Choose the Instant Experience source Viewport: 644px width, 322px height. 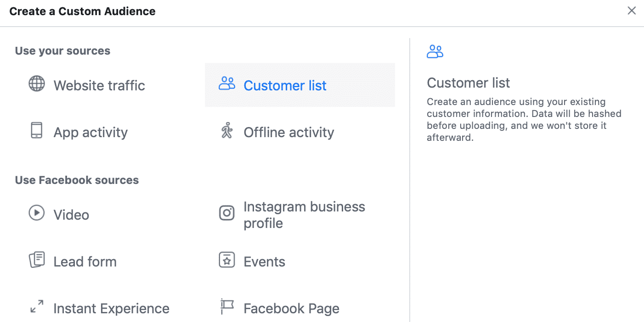(x=111, y=309)
